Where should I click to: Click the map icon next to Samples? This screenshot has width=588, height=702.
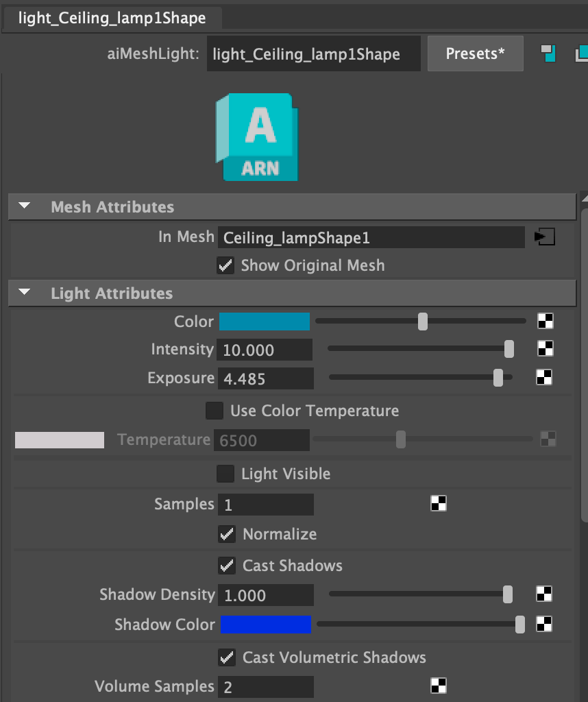439,504
